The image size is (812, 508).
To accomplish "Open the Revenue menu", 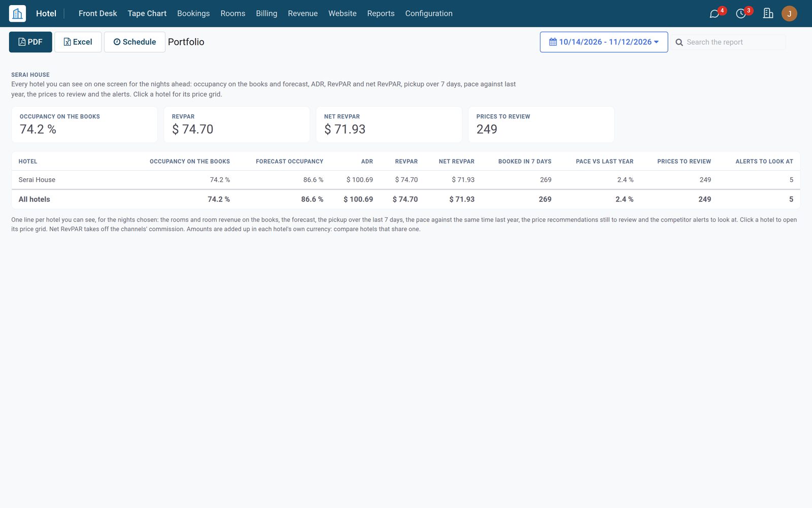I will [x=303, y=13].
